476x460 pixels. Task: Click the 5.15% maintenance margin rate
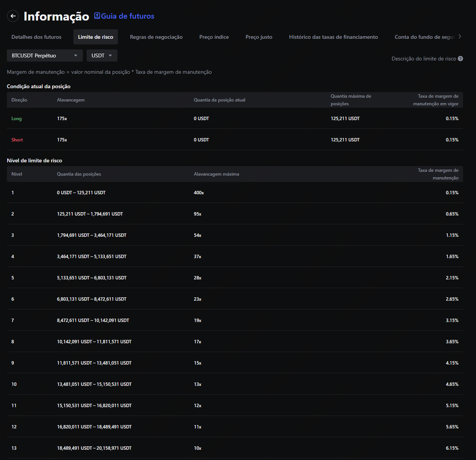pos(452,406)
